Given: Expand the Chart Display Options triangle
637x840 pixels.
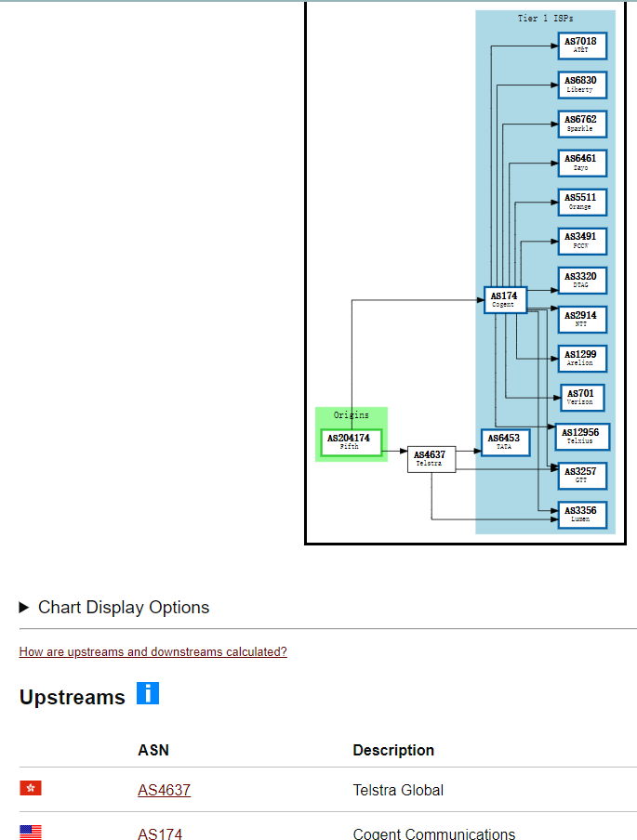Looking at the screenshot, I should [23, 608].
